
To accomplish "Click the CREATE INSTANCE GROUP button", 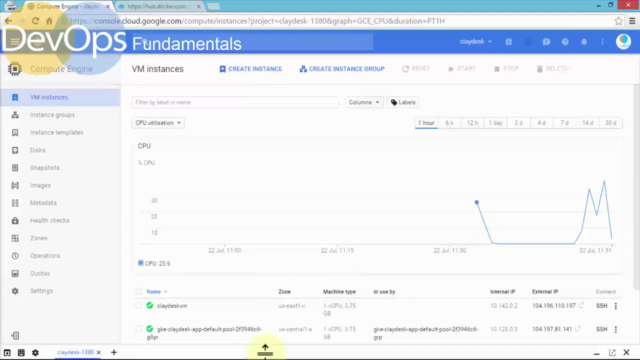I will pyautogui.click(x=342, y=69).
